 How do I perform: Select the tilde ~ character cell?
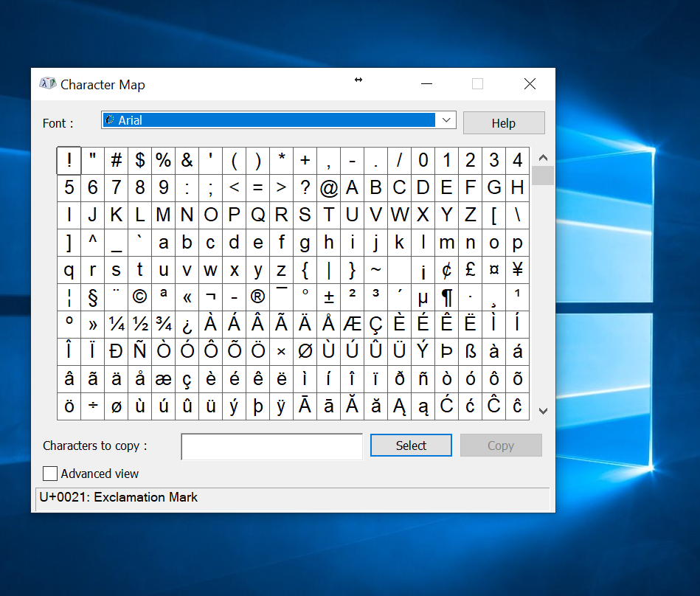[376, 270]
